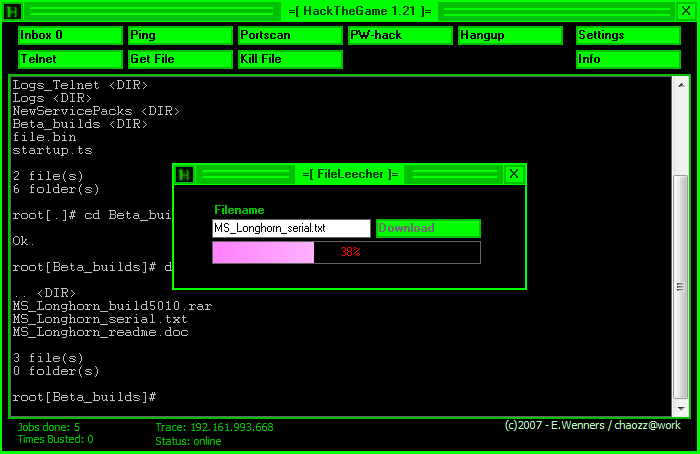This screenshot has height=454, width=700.
Task: Click the FileLeecher H logo icon
Action: (184, 175)
